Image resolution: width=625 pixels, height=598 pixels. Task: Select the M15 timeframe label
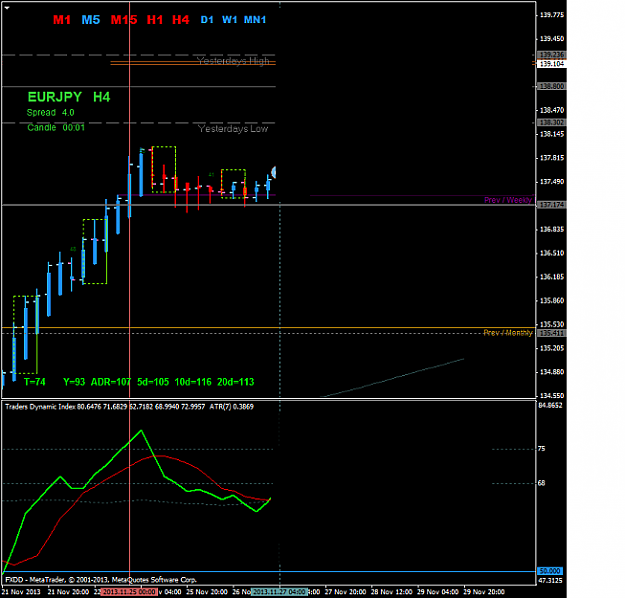124,20
